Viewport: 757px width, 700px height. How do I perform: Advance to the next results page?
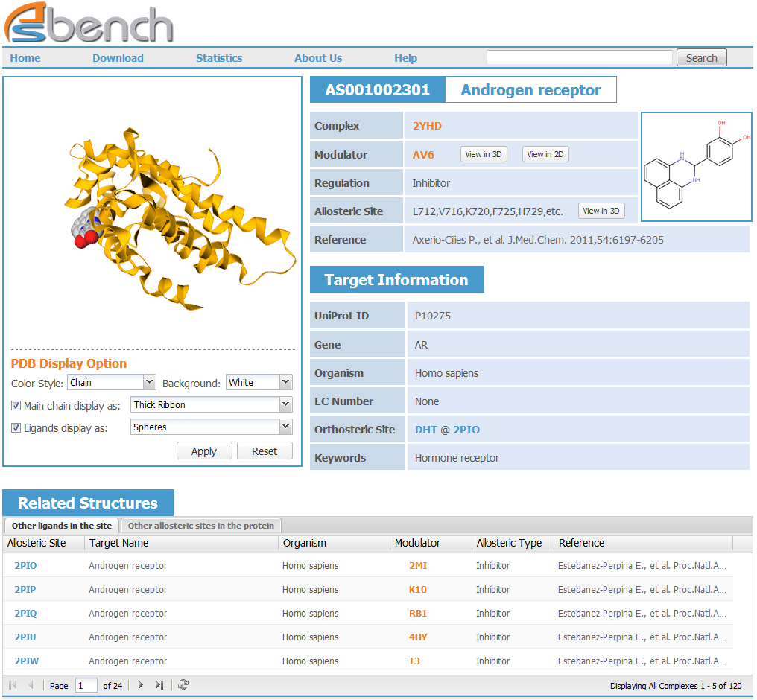pos(141,685)
